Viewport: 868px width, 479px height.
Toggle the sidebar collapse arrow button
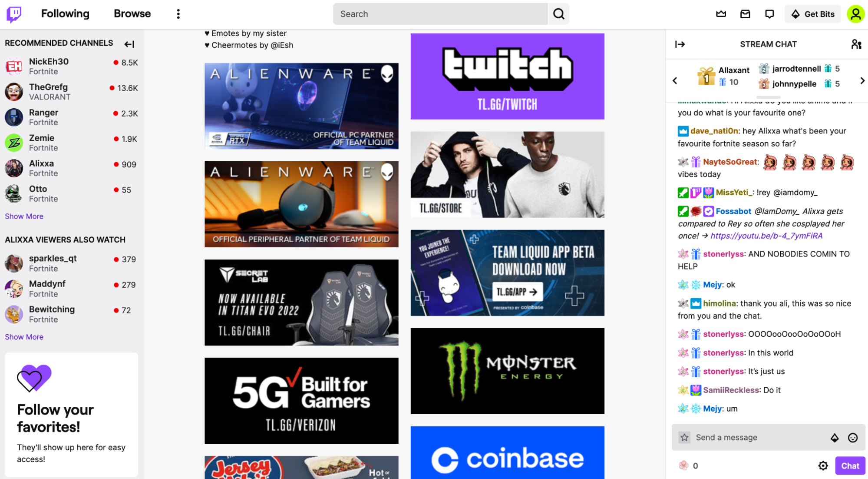click(x=130, y=43)
